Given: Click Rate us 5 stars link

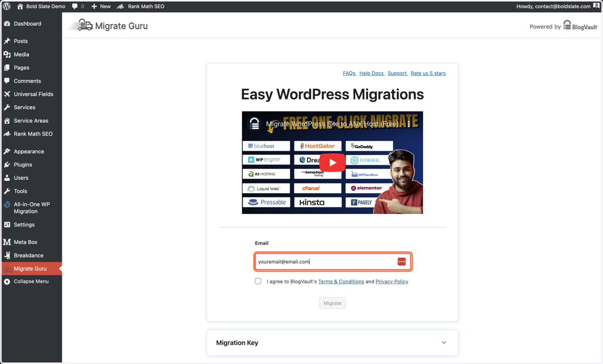Looking at the screenshot, I should pos(428,73).
